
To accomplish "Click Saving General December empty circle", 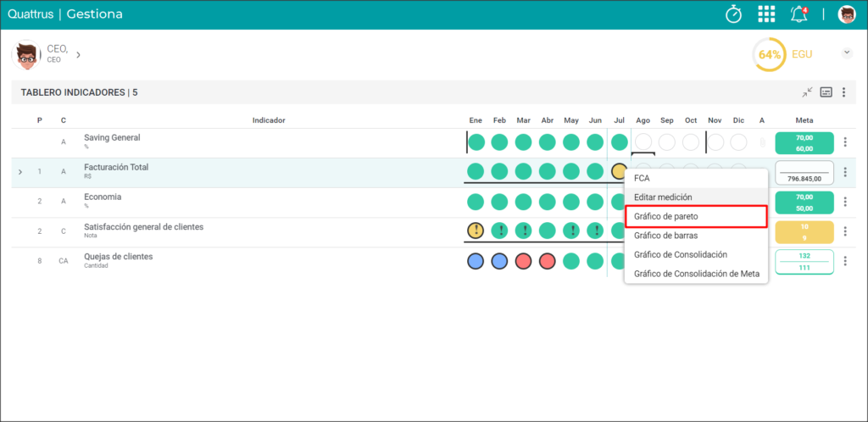I will (738, 142).
